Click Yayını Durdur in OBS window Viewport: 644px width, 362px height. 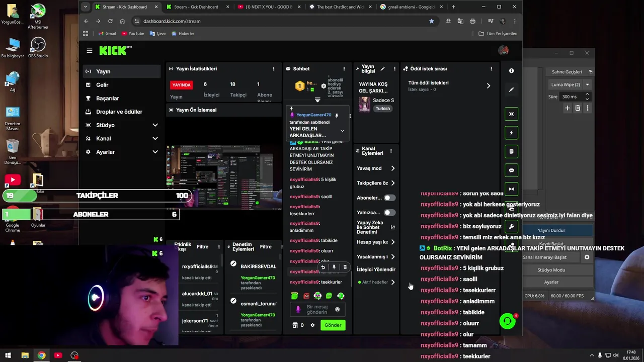tap(551, 230)
